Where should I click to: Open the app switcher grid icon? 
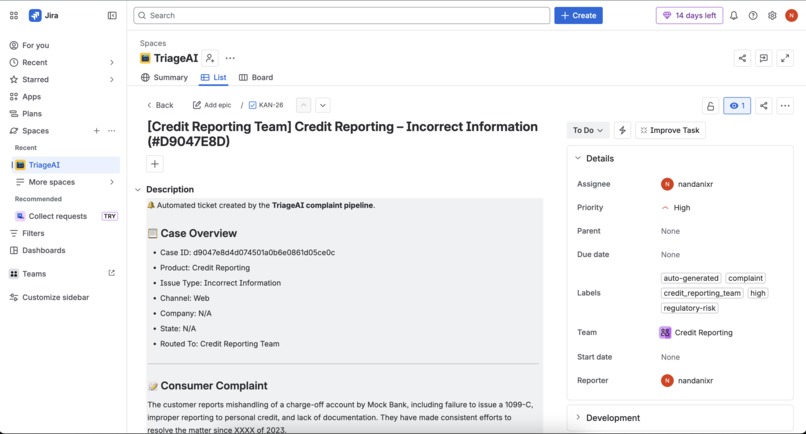tap(14, 15)
